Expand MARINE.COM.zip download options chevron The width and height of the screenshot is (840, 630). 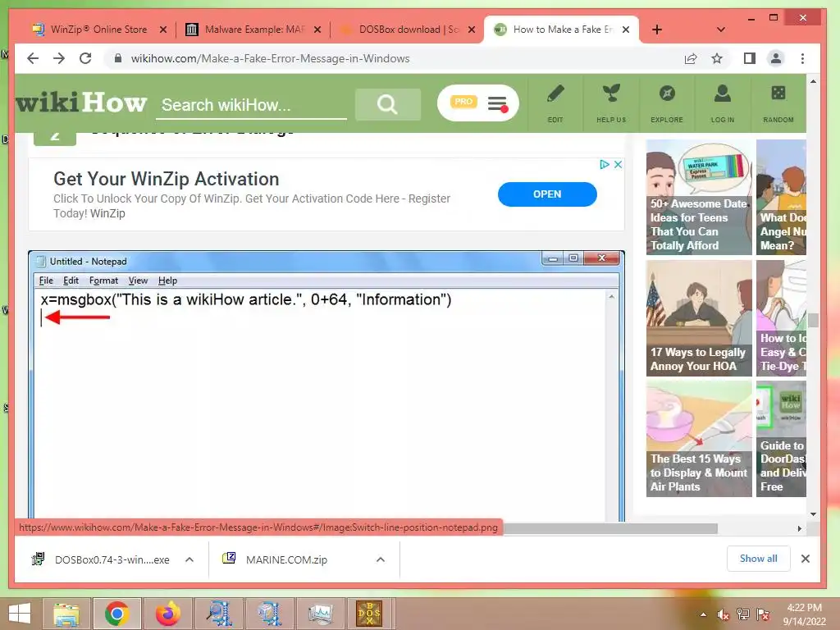[x=381, y=559]
